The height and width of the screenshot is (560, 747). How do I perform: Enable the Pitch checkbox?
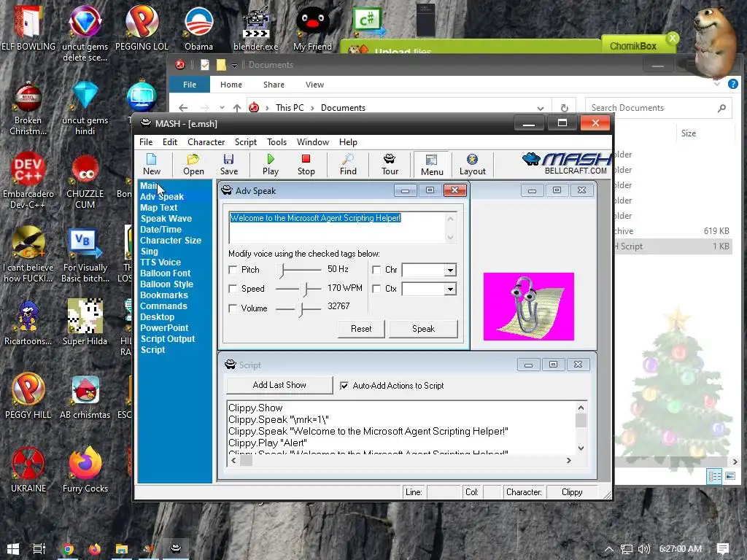(x=233, y=270)
